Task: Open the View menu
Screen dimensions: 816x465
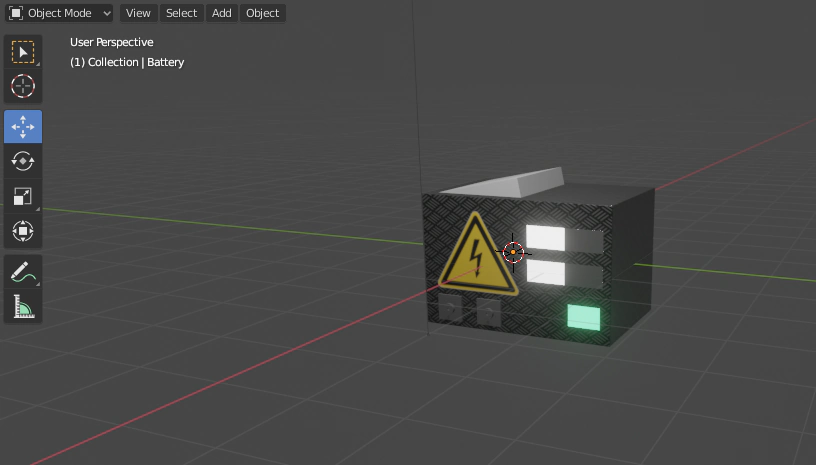Action: tap(138, 13)
